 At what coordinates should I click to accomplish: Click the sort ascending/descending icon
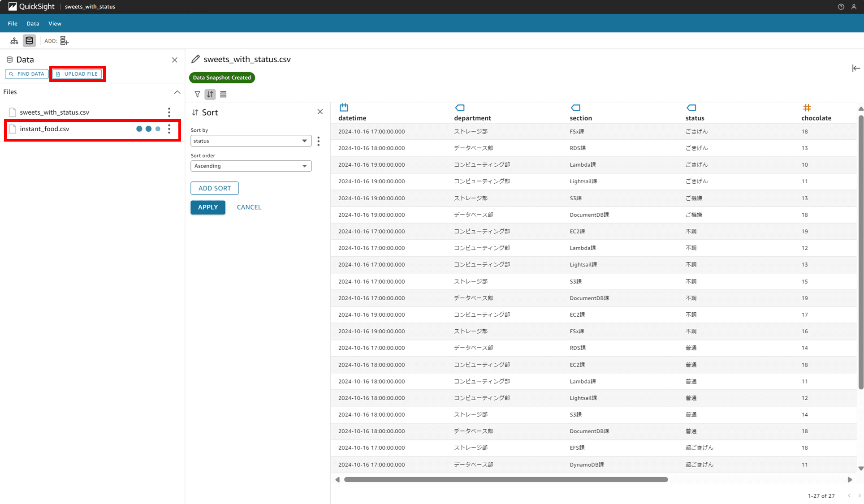(x=210, y=94)
